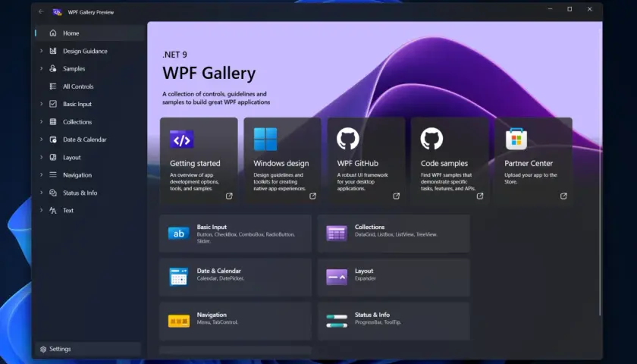Select Status & Info label in sidebar
Image resolution: width=637 pixels, height=364 pixels.
point(80,193)
